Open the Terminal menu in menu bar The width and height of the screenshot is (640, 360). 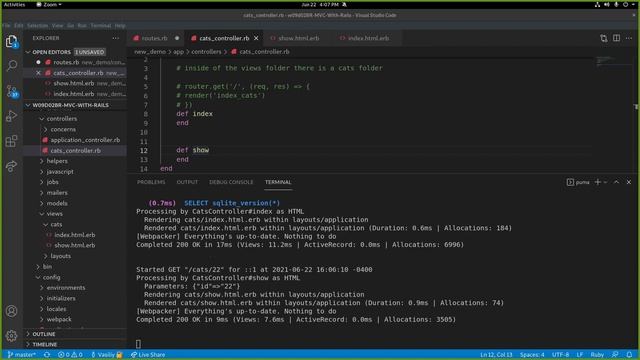coord(101,25)
